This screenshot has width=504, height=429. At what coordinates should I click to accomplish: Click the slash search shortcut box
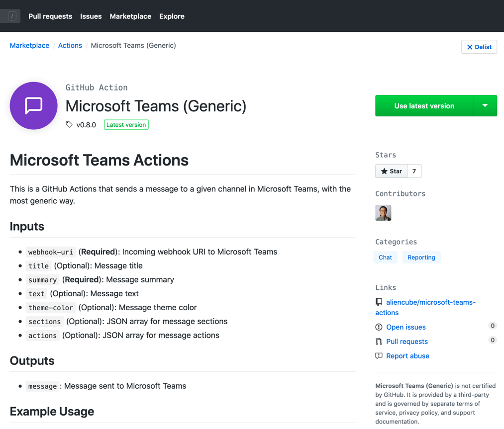tap(12, 16)
